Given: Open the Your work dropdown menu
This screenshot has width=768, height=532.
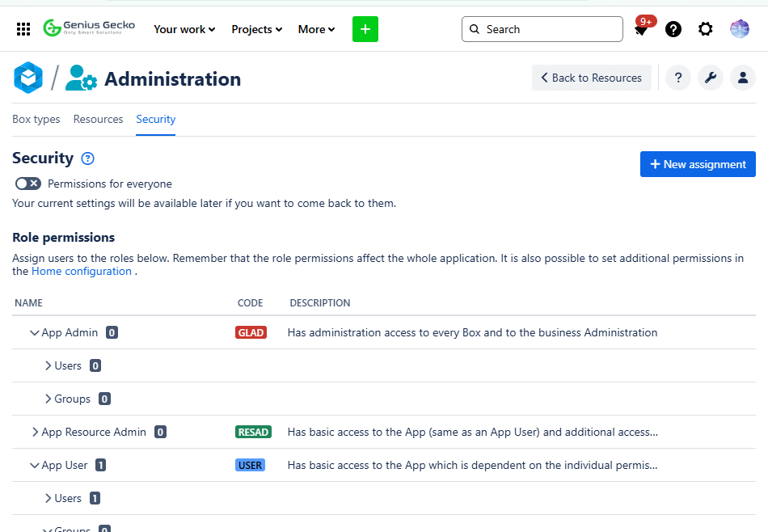Looking at the screenshot, I should 184,29.
